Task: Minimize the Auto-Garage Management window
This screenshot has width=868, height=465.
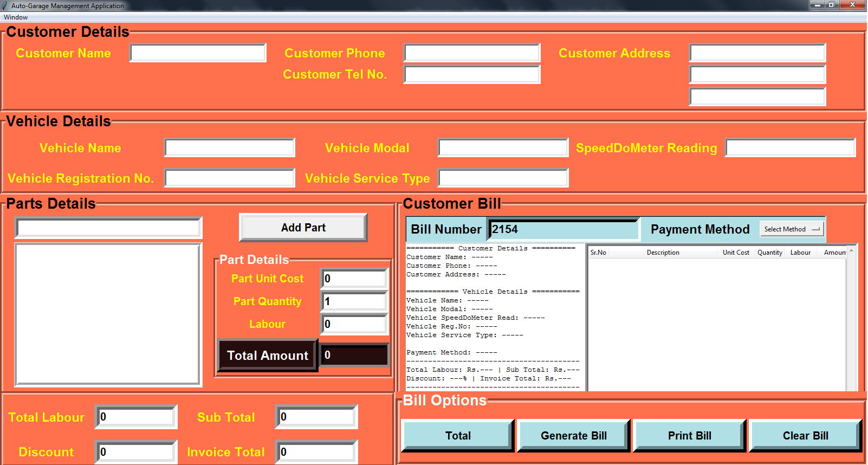Action: coord(817,5)
